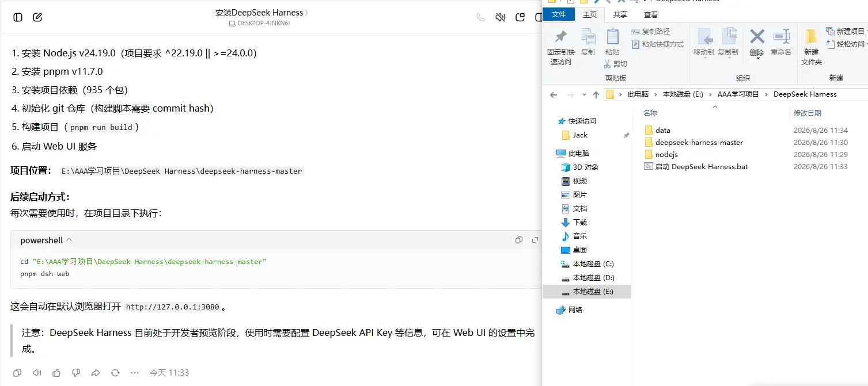
Task: Sort by the 修改日期 column header
Action: [x=808, y=113]
